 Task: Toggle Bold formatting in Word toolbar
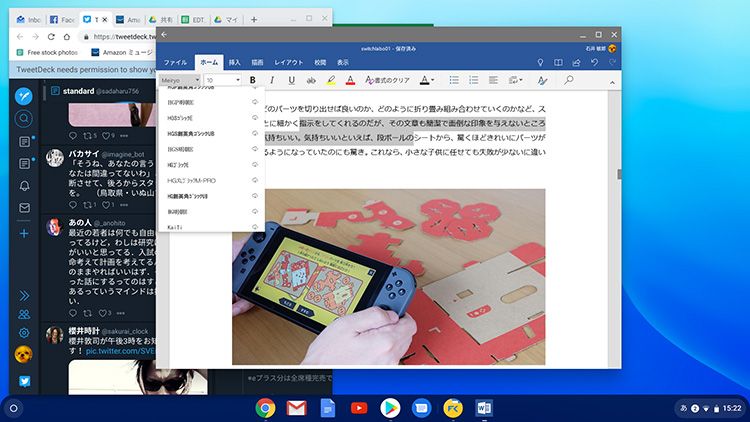pos(253,80)
